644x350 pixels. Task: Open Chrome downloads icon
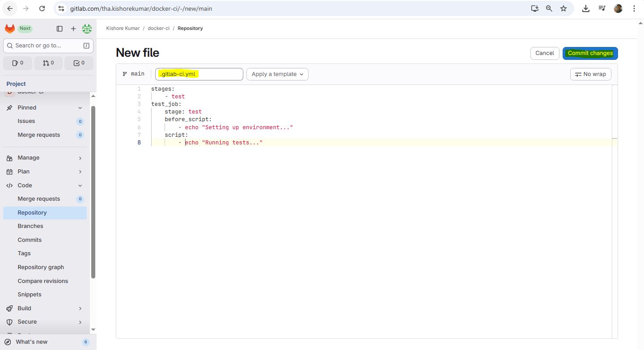pos(586,8)
